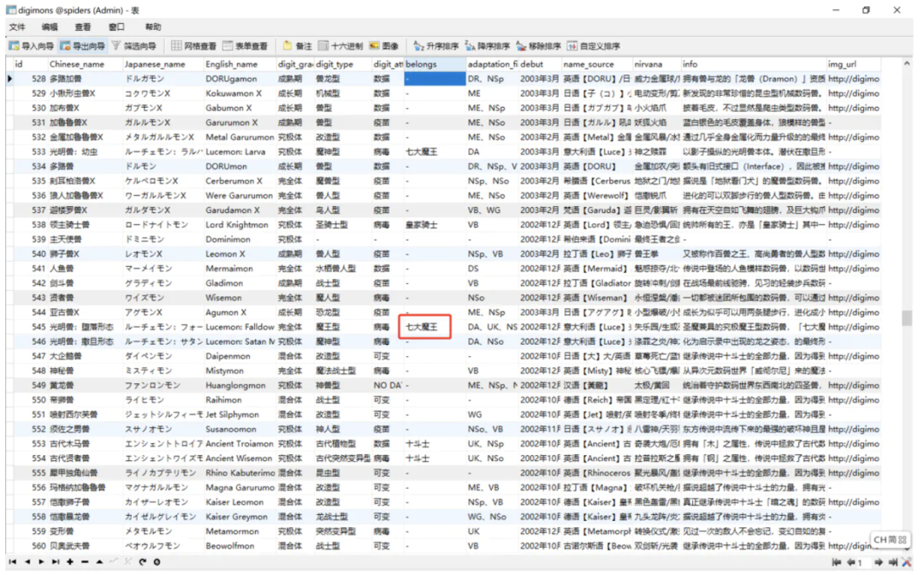Select the belongs cell of row 528
This screenshot has width=924, height=575.
[x=435, y=79]
